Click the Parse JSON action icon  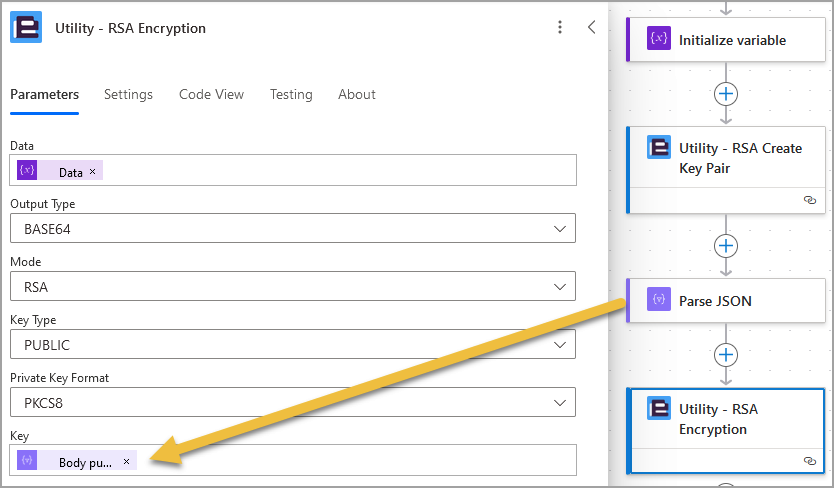658,299
